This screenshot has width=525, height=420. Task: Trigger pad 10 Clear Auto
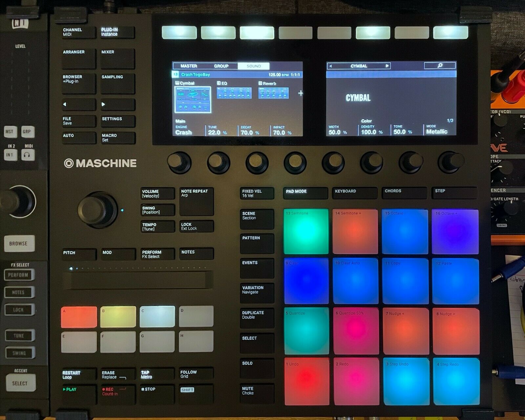point(356,281)
